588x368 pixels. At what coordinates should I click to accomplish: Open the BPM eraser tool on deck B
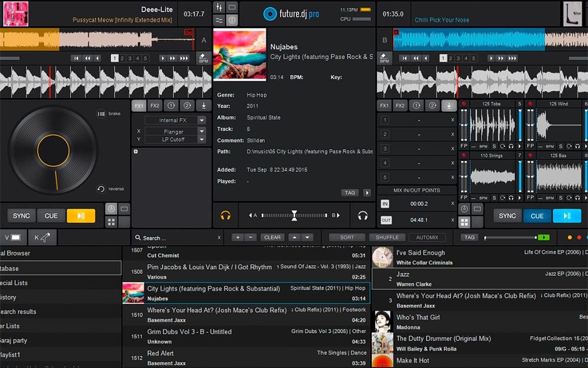pos(385,58)
